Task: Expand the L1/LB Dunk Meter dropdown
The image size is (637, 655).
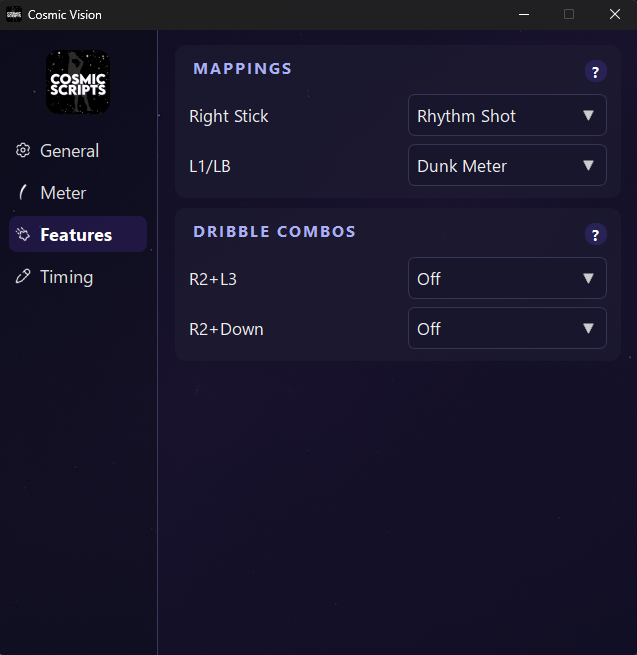Action: click(507, 165)
